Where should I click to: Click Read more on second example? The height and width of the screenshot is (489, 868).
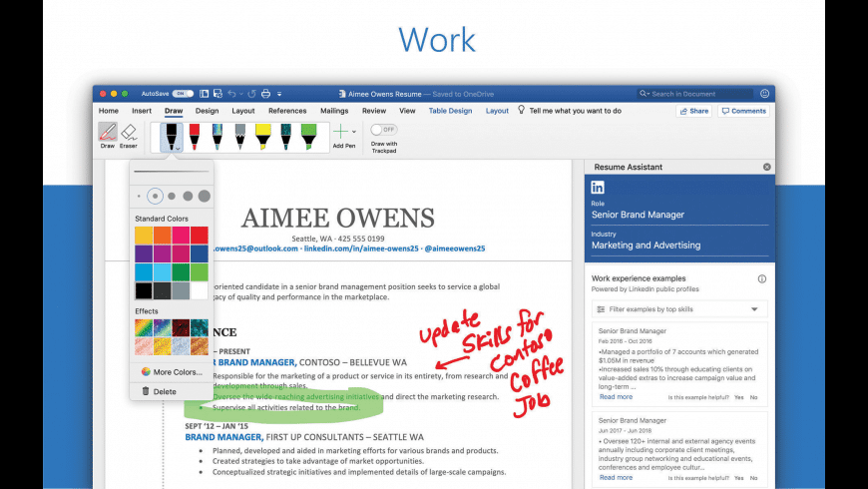tap(616, 477)
